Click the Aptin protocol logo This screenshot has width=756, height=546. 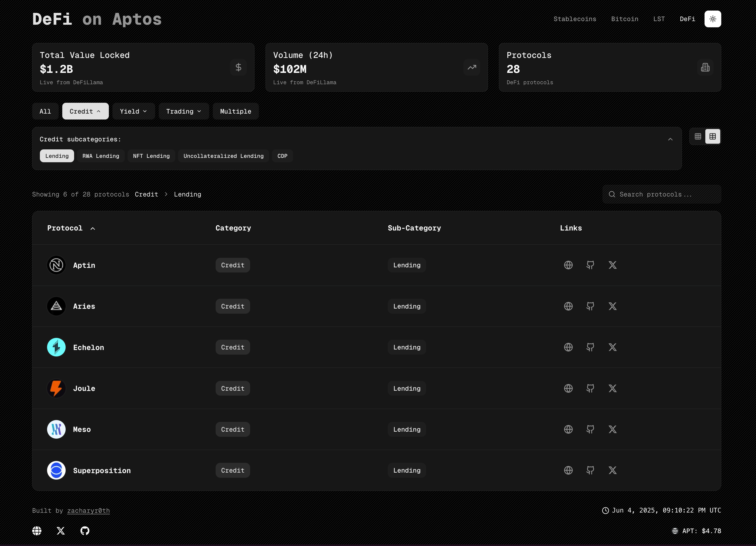pyautogui.click(x=56, y=265)
